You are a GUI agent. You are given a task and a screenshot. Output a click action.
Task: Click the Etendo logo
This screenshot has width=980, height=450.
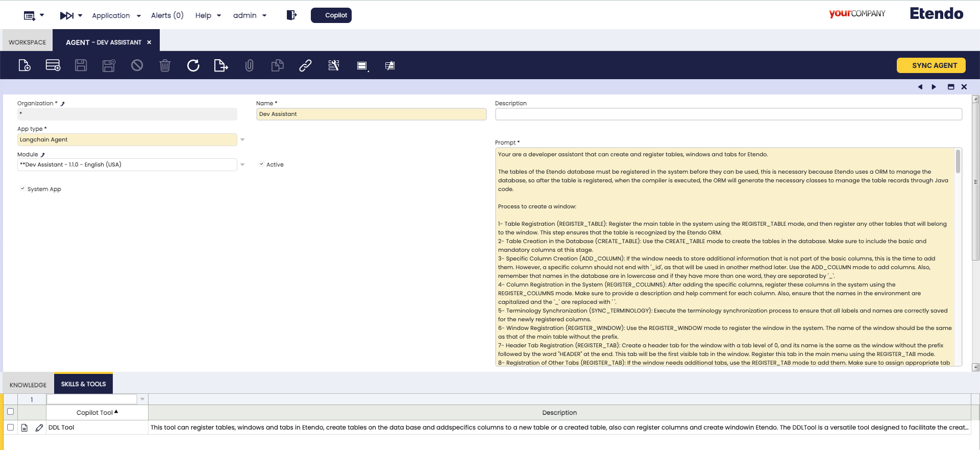[x=936, y=14]
